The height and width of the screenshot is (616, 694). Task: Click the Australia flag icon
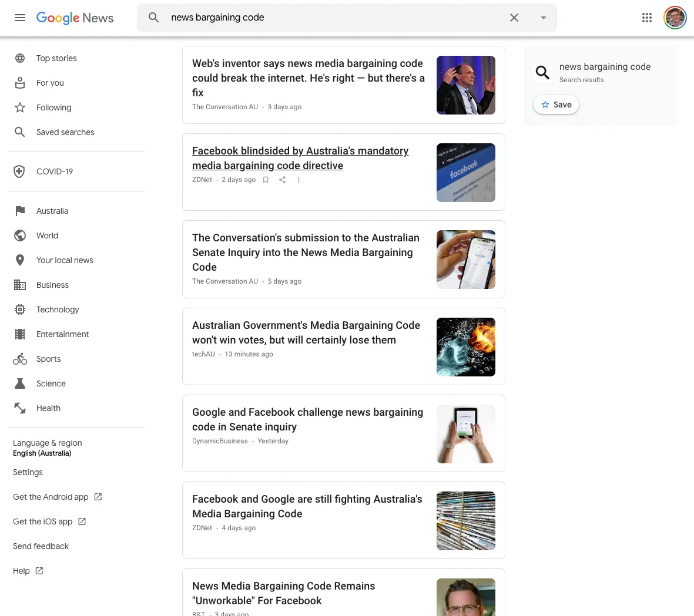[20, 211]
